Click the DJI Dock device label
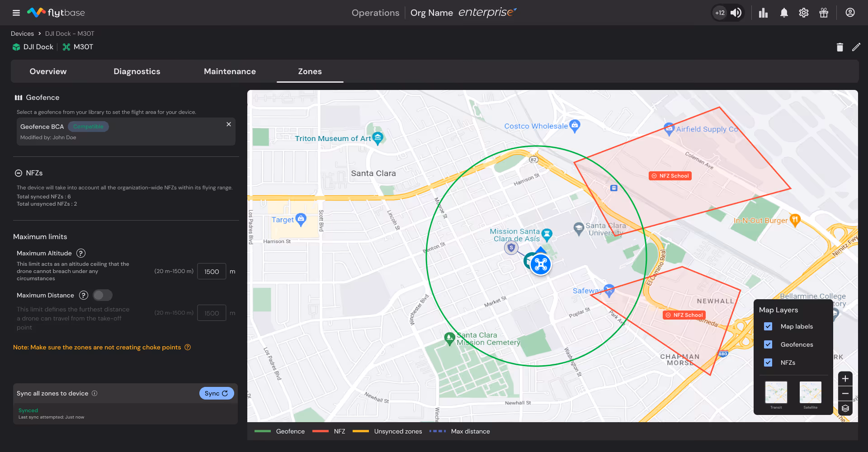 click(x=33, y=47)
